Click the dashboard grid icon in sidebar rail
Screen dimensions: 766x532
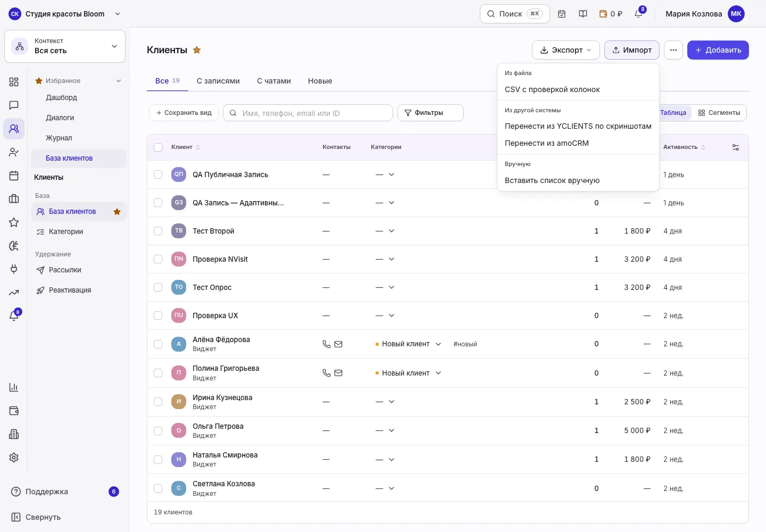pos(14,82)
